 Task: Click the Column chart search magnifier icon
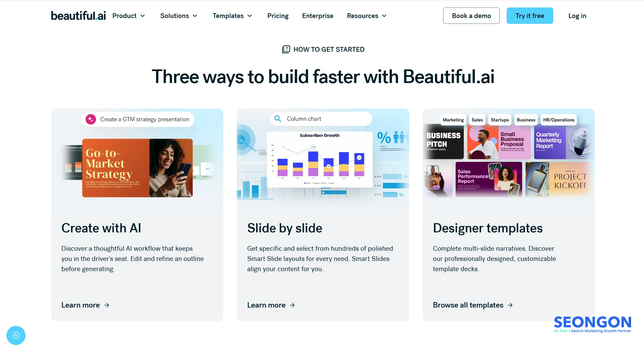tap(278, 119)
